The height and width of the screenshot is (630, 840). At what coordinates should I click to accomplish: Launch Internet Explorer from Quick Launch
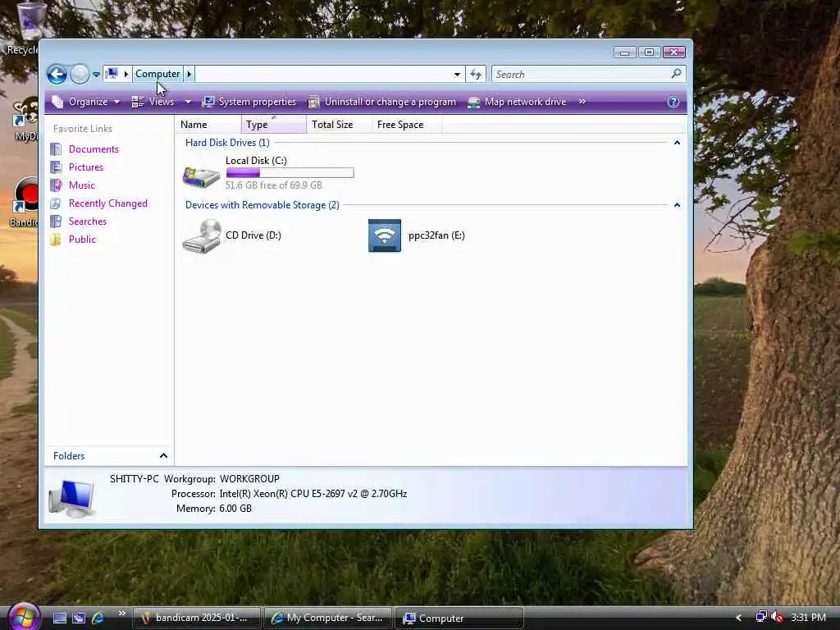pyautogui.click(x=98, y=619)
